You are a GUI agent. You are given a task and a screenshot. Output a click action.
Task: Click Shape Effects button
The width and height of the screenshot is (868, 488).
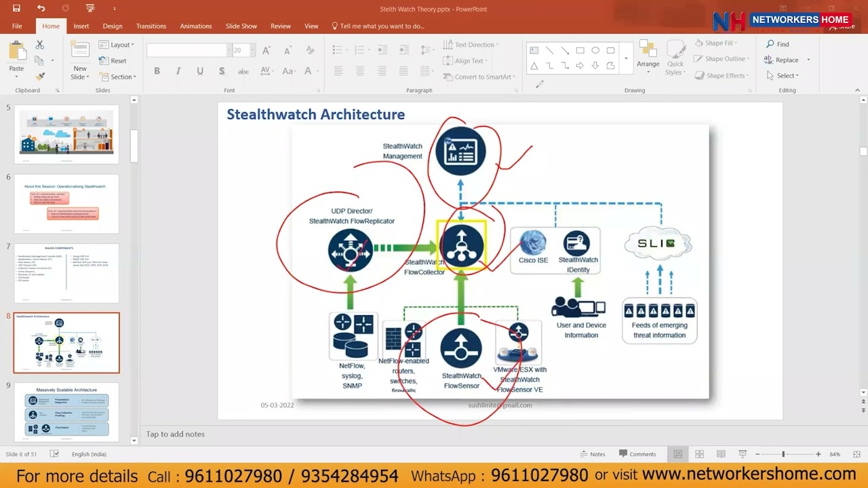(x=722, y=76)
